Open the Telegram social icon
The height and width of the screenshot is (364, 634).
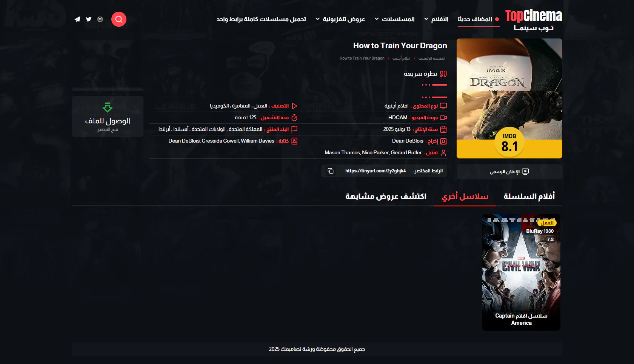[77, 19]
